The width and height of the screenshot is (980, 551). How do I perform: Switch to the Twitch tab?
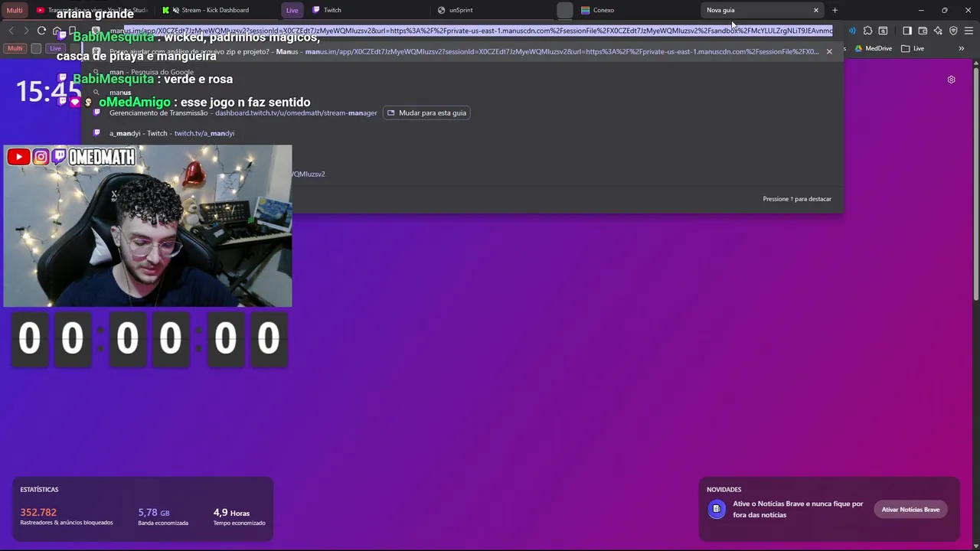(x=367, y=10)
